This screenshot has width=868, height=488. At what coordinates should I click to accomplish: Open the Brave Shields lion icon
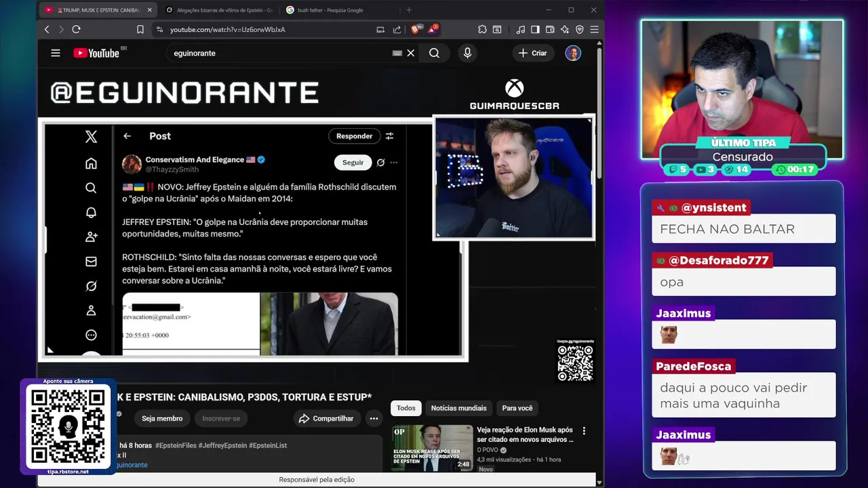(415, 29)
